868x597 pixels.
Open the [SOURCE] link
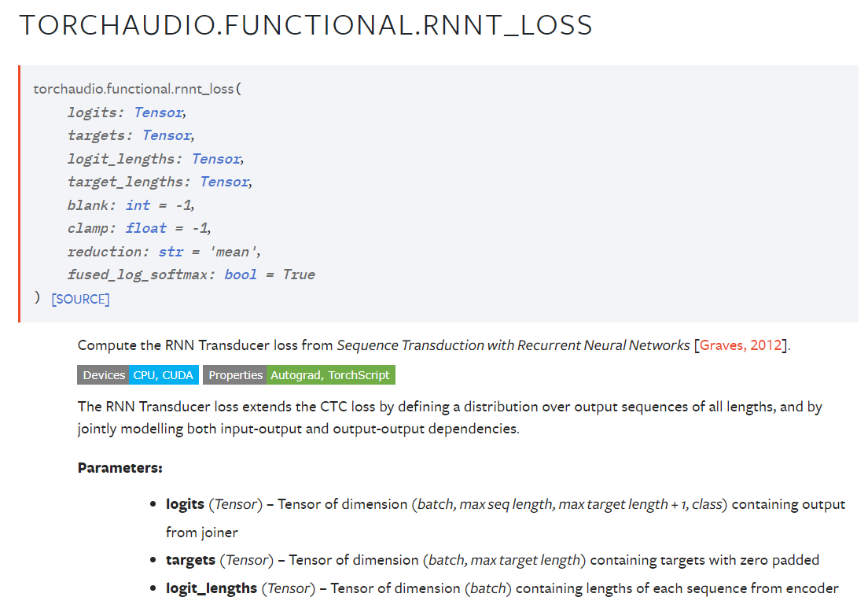coord(80,299)
